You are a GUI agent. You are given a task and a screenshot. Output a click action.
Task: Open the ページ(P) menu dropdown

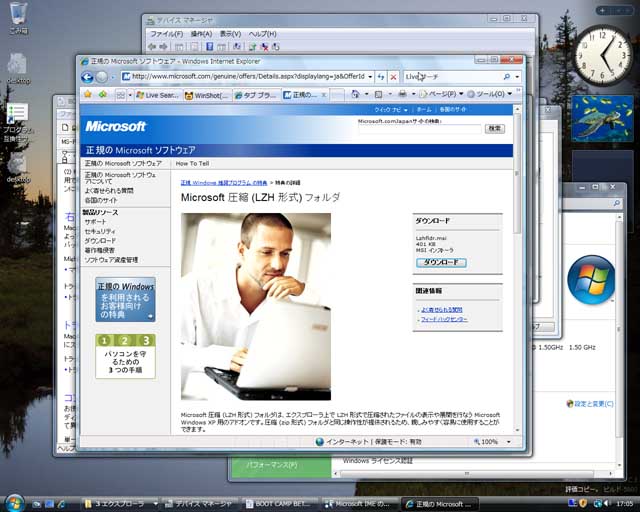(x=441, y=94)
